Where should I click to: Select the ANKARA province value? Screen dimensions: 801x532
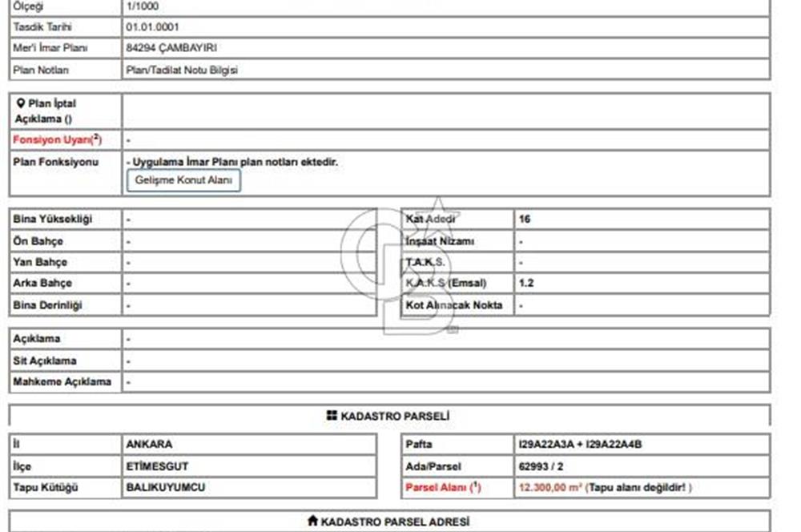coord(149,444)
